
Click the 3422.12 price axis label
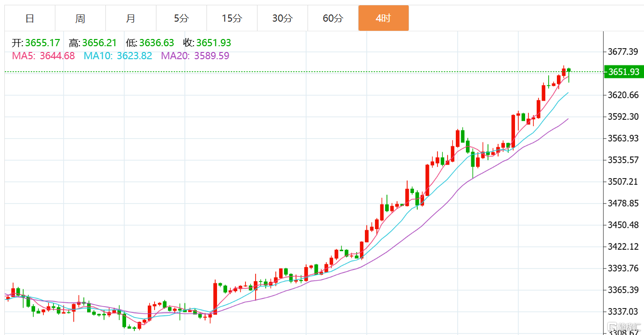(x=623, y=246)
